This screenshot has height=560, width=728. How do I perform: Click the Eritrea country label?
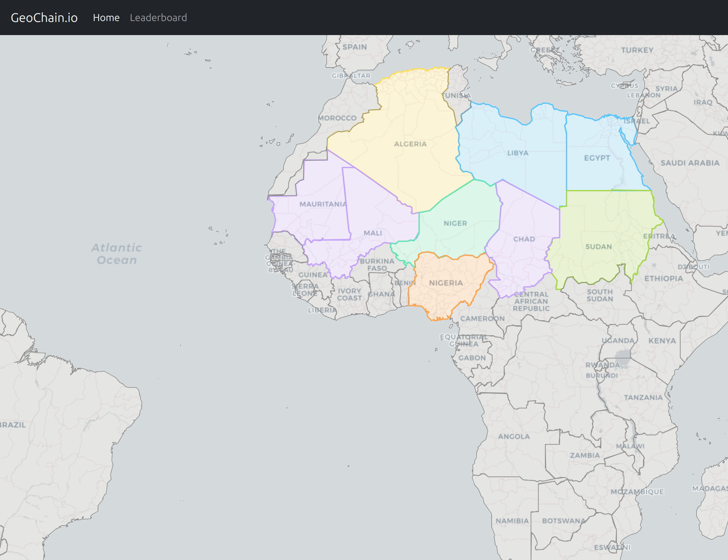coord(659,236)
